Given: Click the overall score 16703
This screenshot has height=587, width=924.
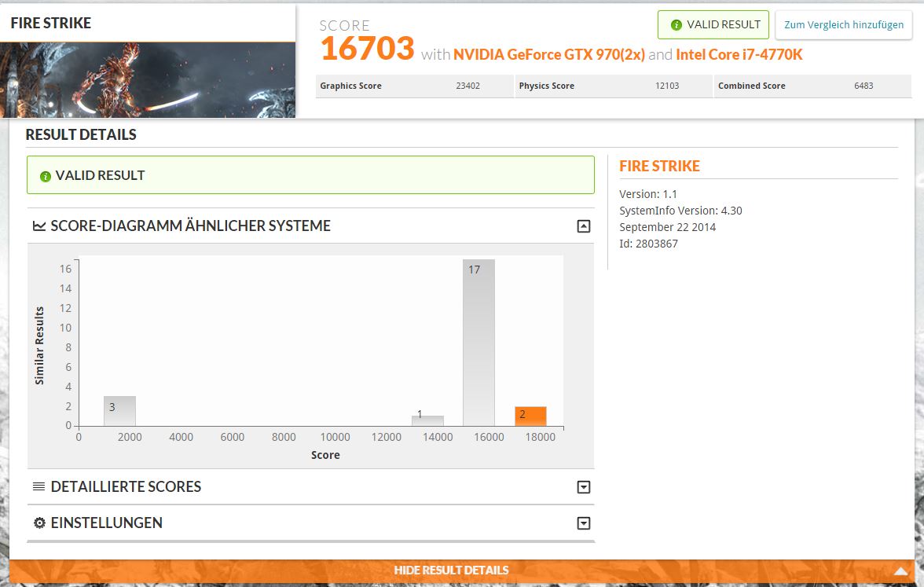Looking at the screenshot, I should 368,49.
